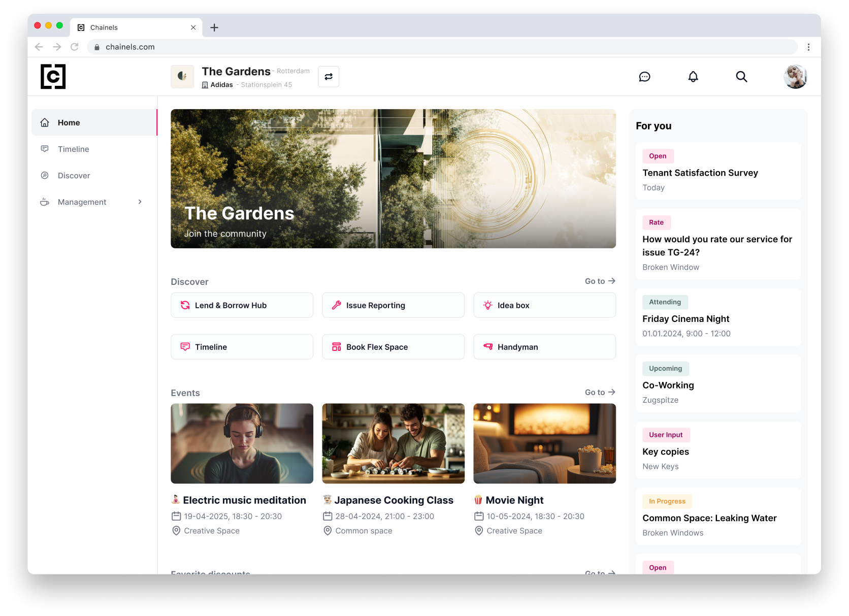
Task: Click Go to link beside Events
Action: click(600, 393)
